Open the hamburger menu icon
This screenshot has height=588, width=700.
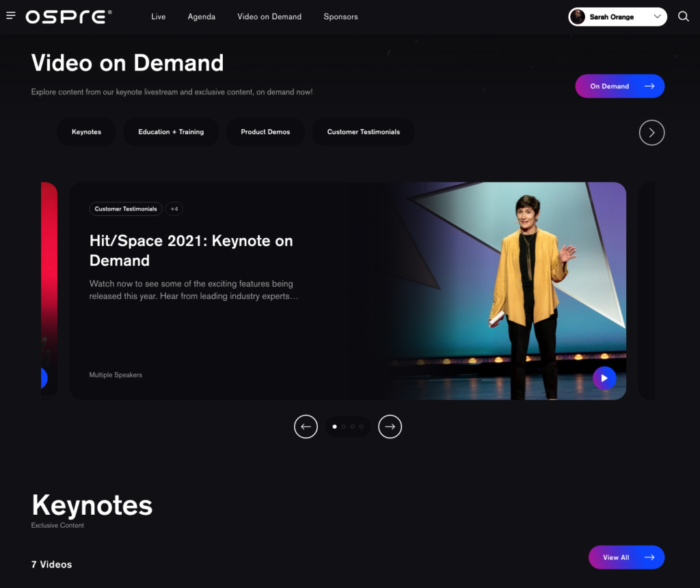pos(11,16)
